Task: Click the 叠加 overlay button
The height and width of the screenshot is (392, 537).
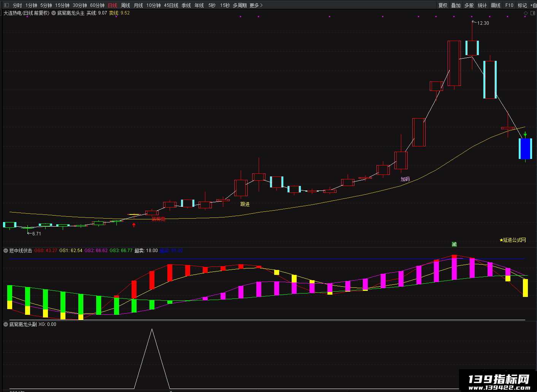Action: pyautogui.click(x=456, y=5)
